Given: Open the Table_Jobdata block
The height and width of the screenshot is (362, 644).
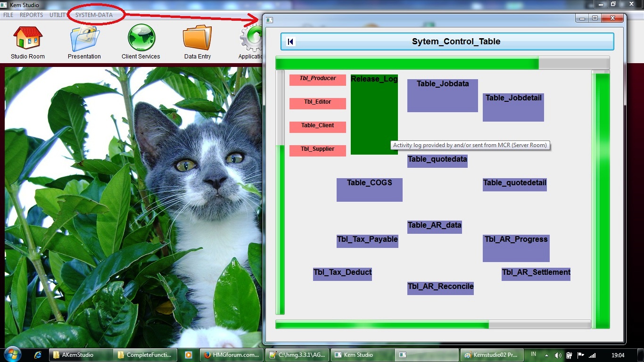Looking at the screenshot, I should click(442, 96).
